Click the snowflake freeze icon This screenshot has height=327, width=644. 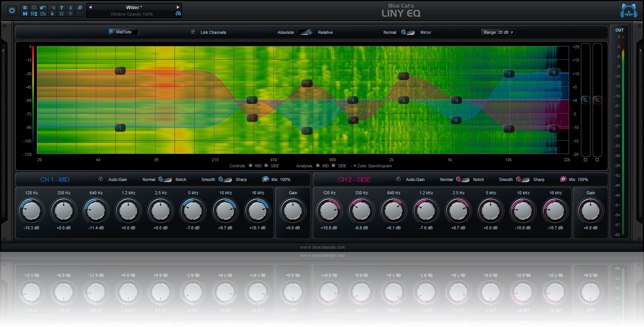click(70, 14)
